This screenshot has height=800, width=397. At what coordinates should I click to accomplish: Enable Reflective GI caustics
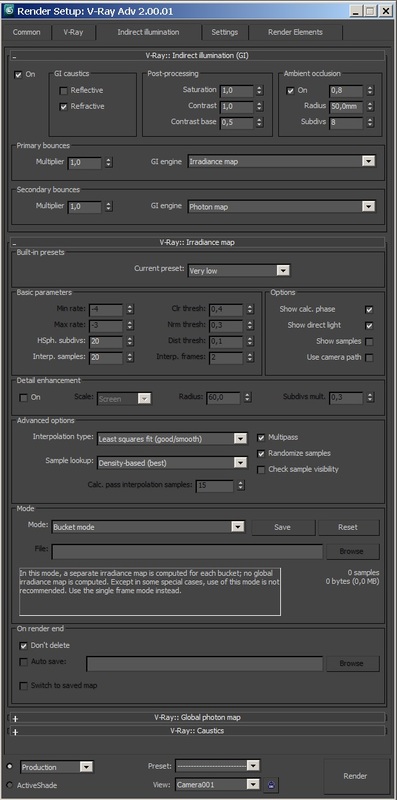tap(64, 91)
